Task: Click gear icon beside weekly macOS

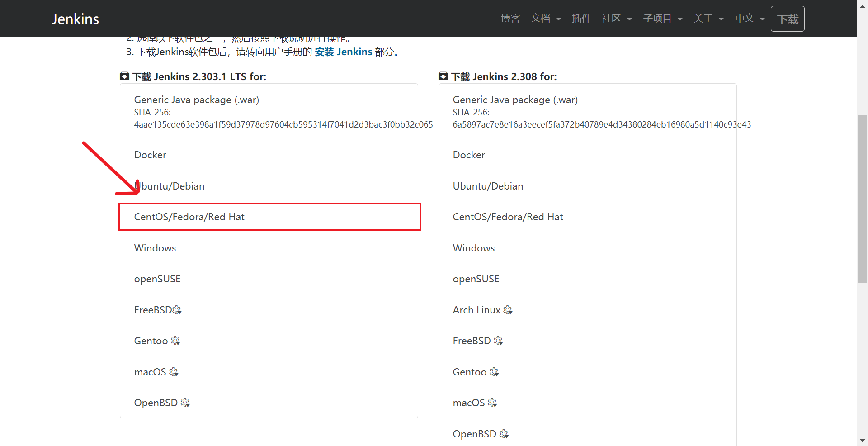Action: (492, 403)
